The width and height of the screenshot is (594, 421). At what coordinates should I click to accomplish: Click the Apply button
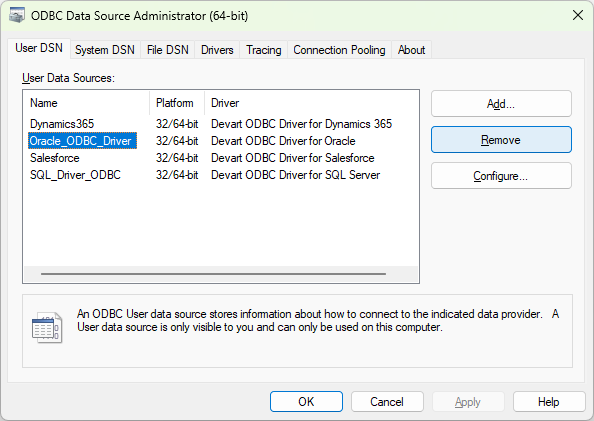click(x=468, y=402)
